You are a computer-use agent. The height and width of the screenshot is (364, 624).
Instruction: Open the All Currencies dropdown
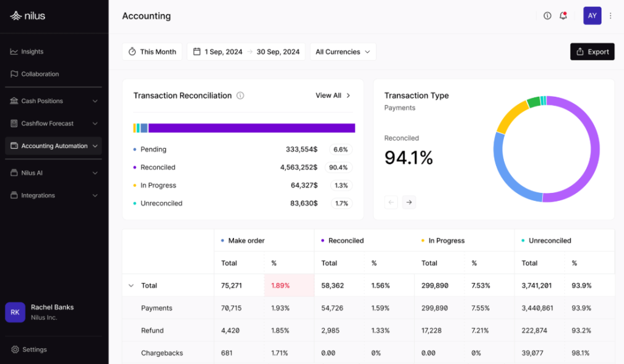tap(342, 52)
